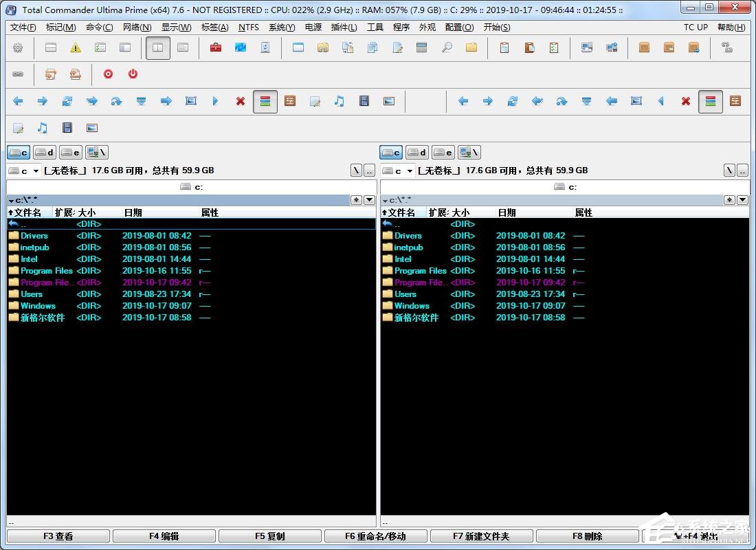The image size is (756, 550).
Task: Click the red X icon in left navigation bar
Action: 241,101
